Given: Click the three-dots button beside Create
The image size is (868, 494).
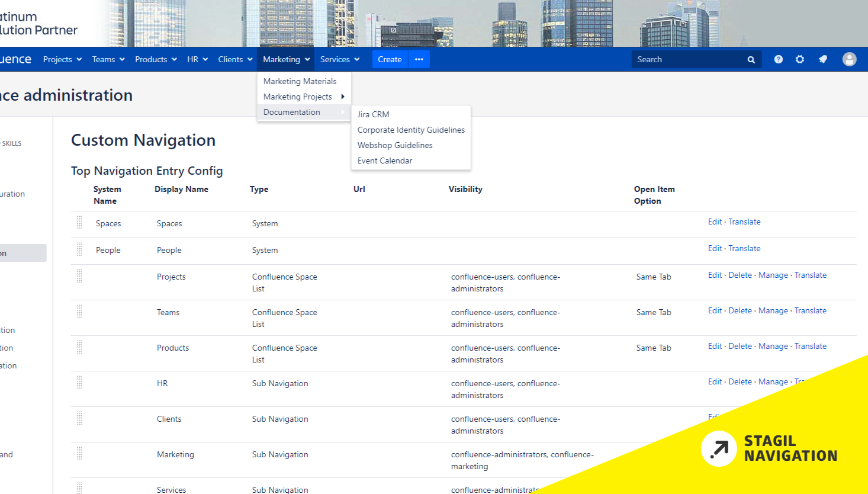Looking at the screenshot, I should [x=419, y=59].
